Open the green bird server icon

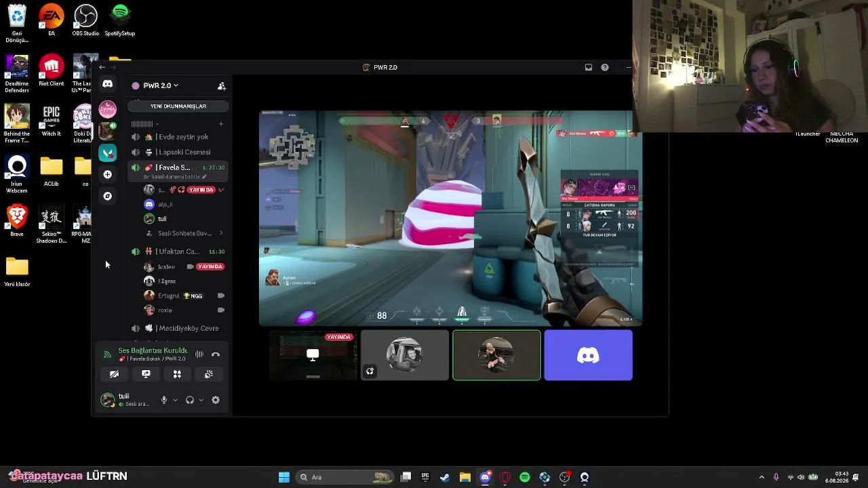pyautogui.click(x=107, y=152)
